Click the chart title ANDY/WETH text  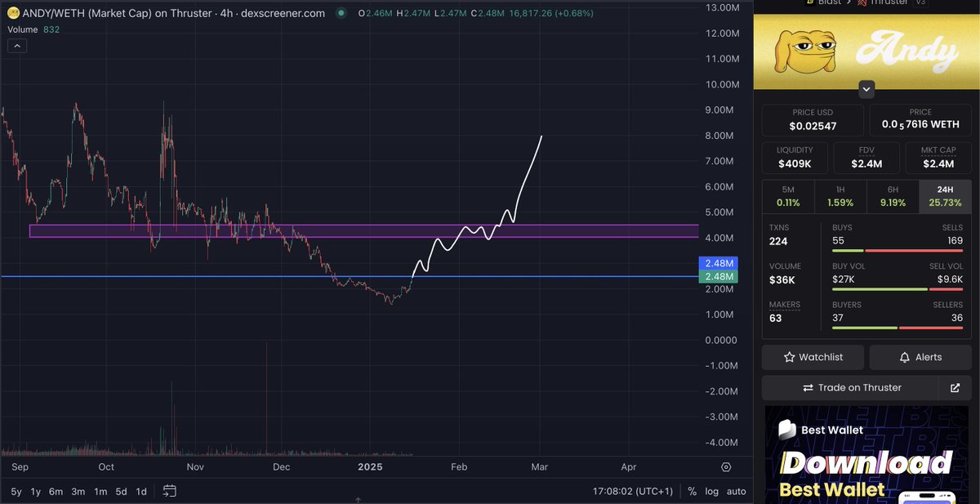coord(54,13)
